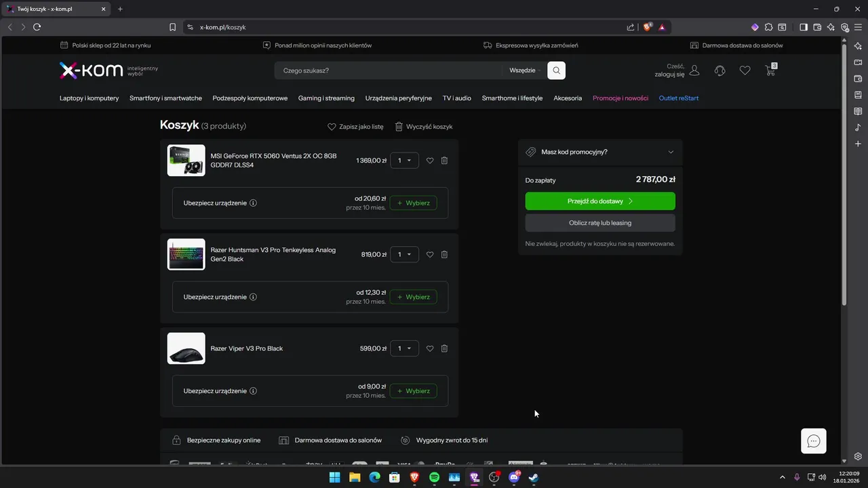Delete Razer Viper V3 Pro from cart
The width and height of the screenshot is (868, 488).
(x=444, y=348)
